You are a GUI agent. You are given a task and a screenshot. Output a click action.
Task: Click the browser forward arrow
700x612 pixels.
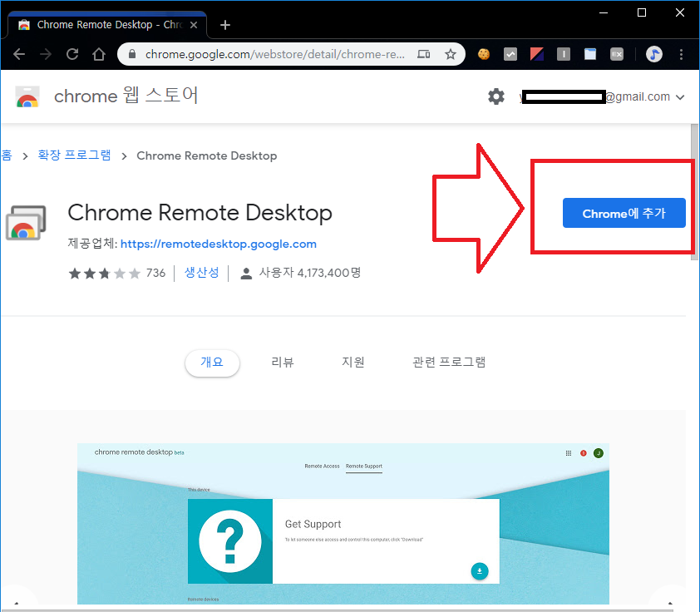(46, 54)
